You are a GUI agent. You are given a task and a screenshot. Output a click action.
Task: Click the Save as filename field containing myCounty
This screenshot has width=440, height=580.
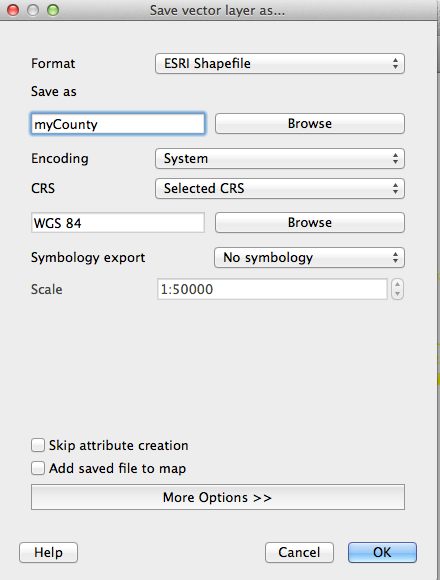click(x=118, y=124)
